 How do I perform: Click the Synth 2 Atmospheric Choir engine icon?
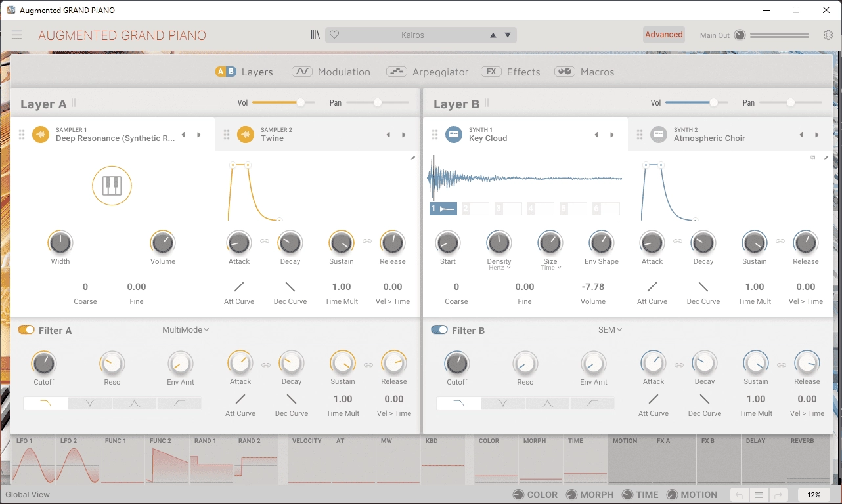coord(659,135)
